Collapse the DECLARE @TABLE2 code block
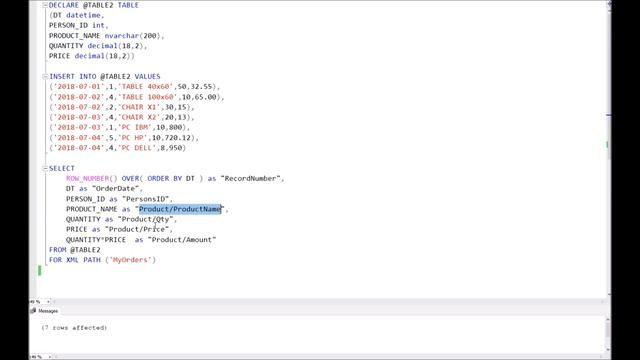The width and height of the screenshot is (640, 360). (45, 5)
